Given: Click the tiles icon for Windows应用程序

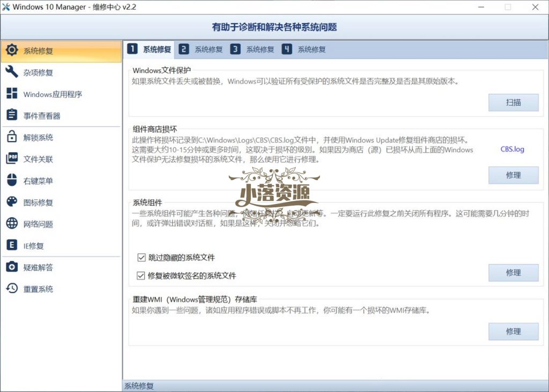Looking at the screenshot, I should pyautogui.click(x=12, y=93).
